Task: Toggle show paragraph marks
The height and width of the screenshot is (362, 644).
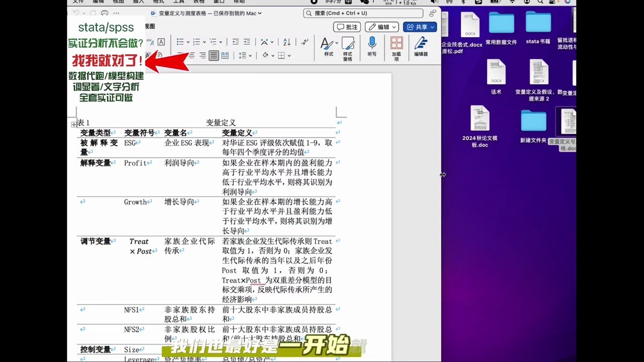Action: pos(305,42)
